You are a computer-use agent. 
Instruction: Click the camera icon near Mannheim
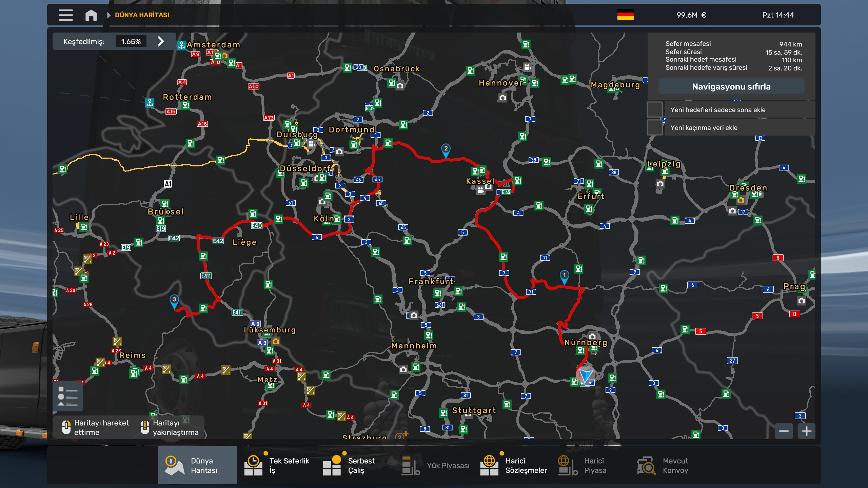pyautogui.click(x=403, y=369)
